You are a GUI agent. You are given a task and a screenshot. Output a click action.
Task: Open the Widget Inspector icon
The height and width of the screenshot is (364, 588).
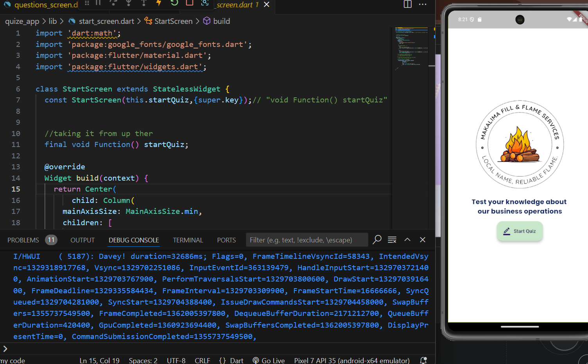coord(205,2)
